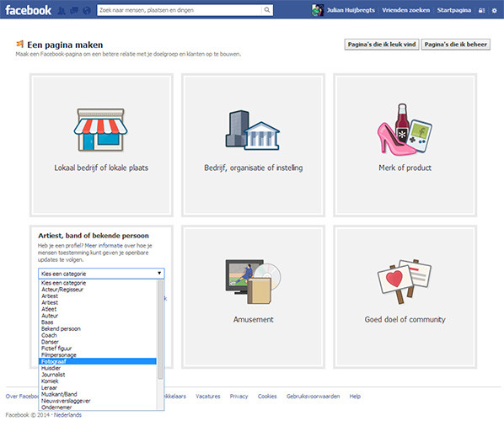Collapse the Kies een categorie dropdown

click(x=101, y=274)
